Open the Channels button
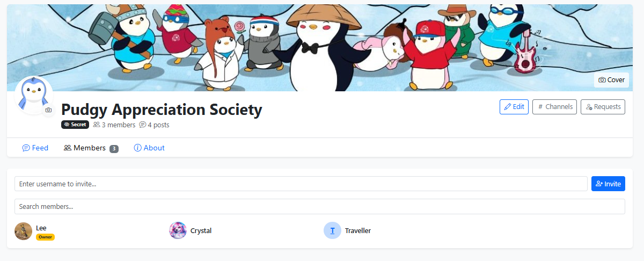Screen dimensions: 644x261 554,107
